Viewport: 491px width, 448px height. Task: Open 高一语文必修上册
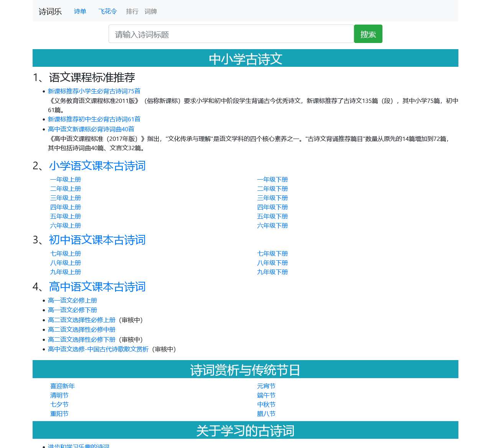tap(72, 300)
